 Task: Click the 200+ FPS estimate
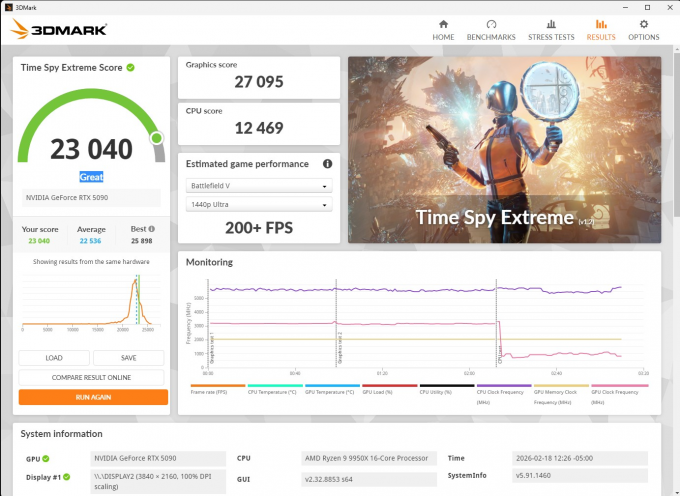click(x=259, y=228)
